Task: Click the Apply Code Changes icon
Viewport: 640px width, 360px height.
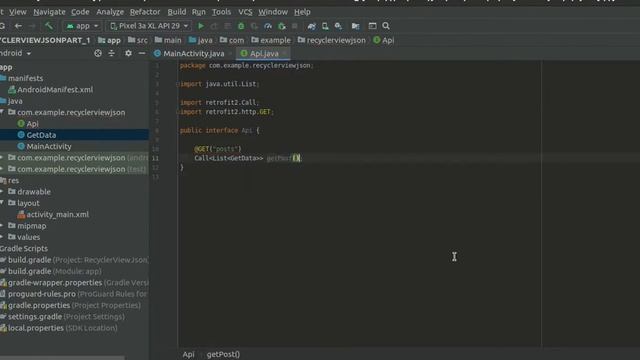Action: pyautogui.click(x=228, y=26)
